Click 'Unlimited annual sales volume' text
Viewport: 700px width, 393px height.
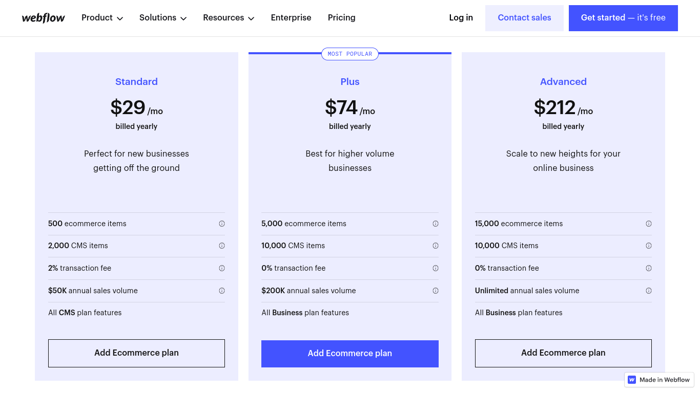click(x=527, y=291)
